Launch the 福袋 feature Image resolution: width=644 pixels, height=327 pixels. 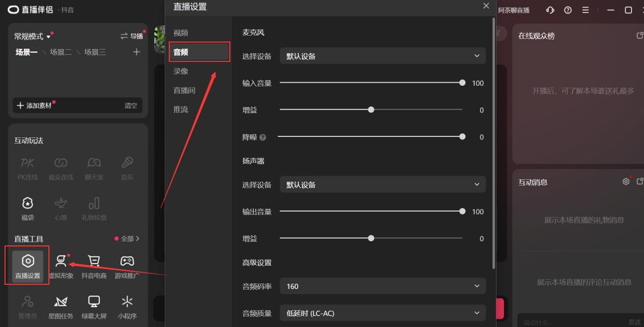pos(27,208)
